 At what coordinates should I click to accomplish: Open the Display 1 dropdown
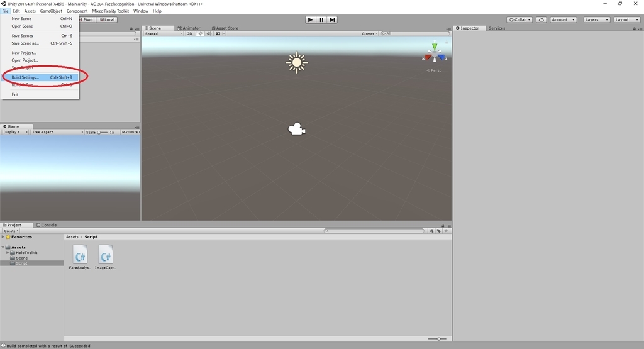click(16, 132)
